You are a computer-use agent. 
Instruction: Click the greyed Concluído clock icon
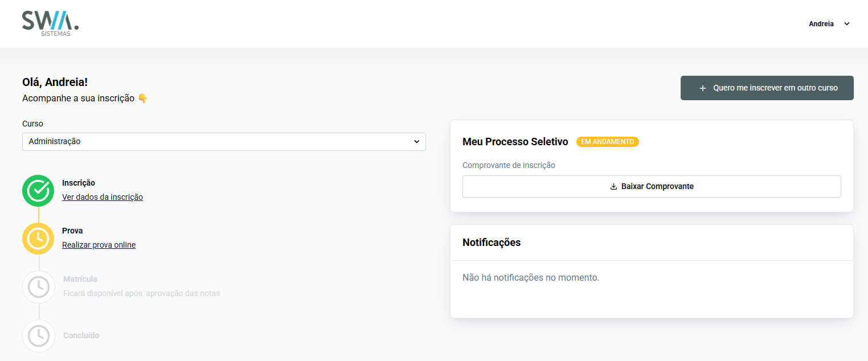click(39, 335)
